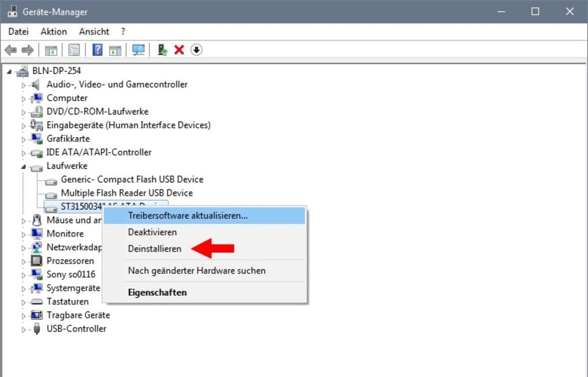The image size is (588, 377).
Task: Open the Aktion menu
Action: coord(53,32)
